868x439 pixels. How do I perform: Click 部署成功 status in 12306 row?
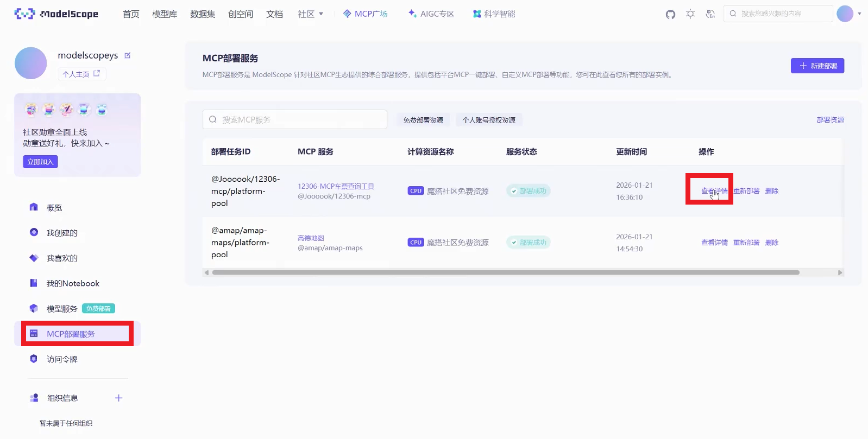point(529,191)
